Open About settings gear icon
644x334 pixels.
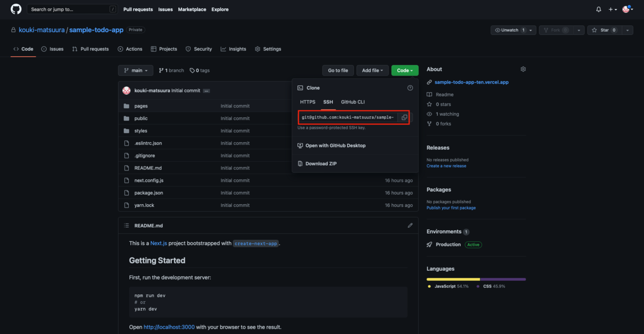pyautogui.click(x=523, y=69)
